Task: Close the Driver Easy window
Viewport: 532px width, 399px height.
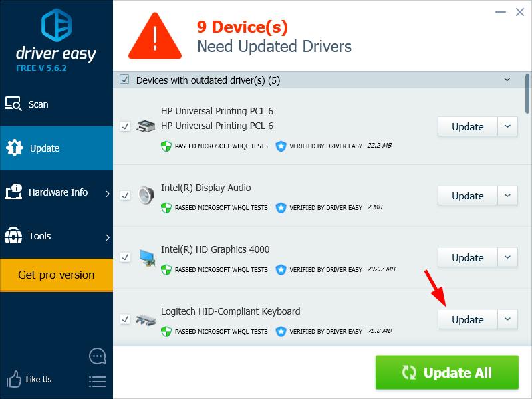Action: (519, 12)
